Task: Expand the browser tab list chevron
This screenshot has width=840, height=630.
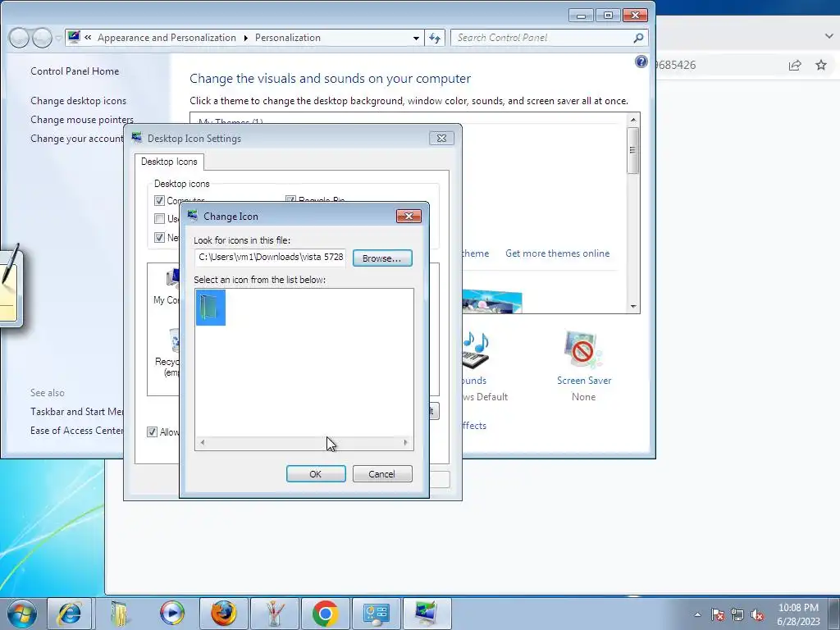Action: click(x=829, y=36)
